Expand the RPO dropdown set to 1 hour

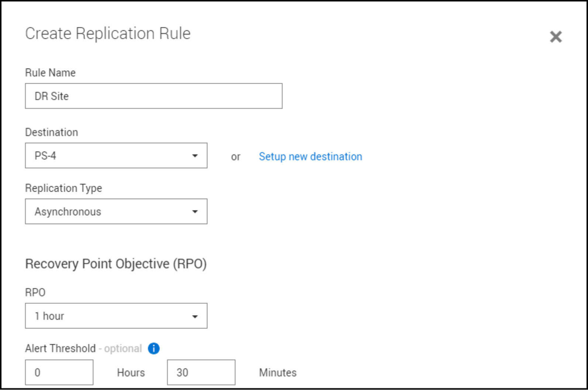click(x=116, y=316)
